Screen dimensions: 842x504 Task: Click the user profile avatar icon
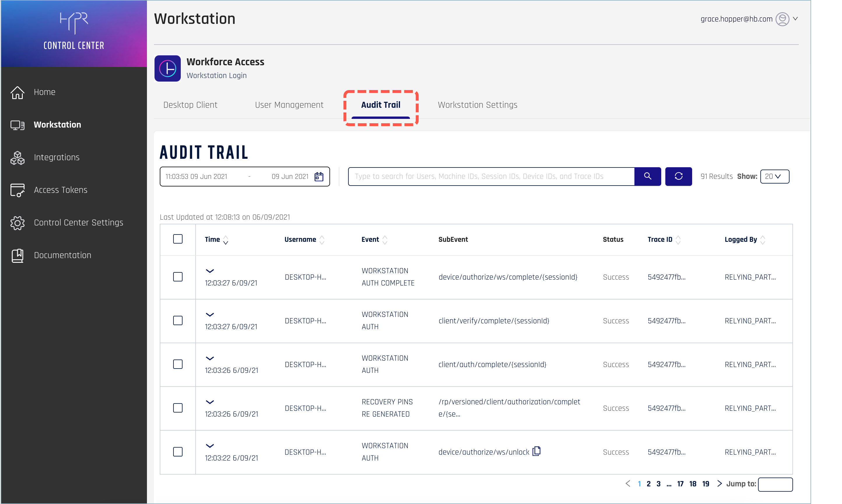782,19
